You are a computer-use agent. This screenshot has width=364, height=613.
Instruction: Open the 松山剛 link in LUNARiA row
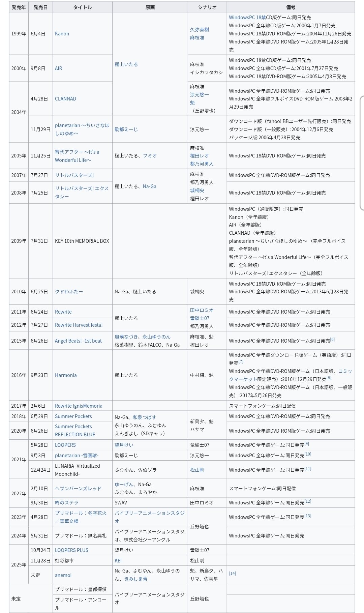pos(197,470)
